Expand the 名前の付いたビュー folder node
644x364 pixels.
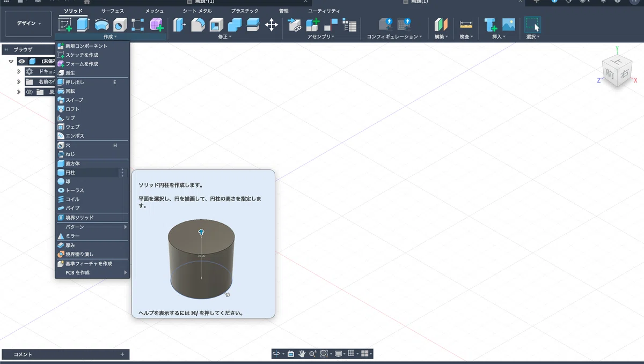point(19,81)
